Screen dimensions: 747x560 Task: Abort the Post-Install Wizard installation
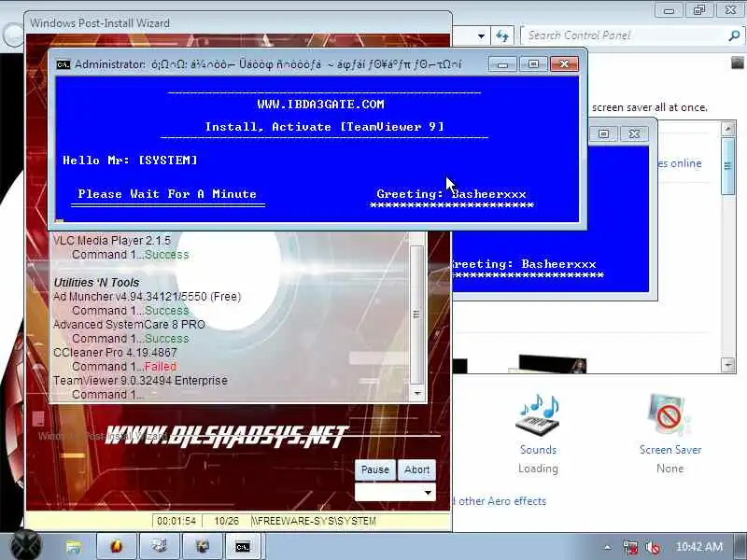click(416, 469)
